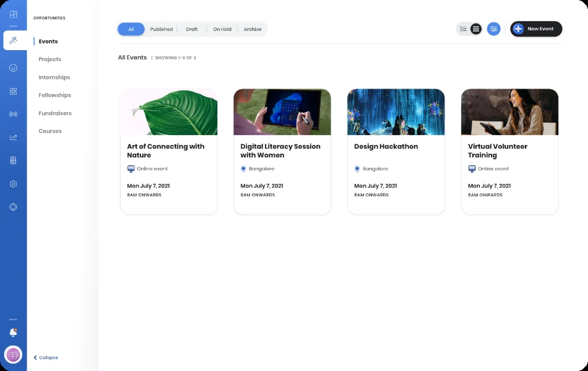Image resolution: width=588 pixels, height=371 pixels.
Task: Open the purple profile avatar
Action: point(13,354)
